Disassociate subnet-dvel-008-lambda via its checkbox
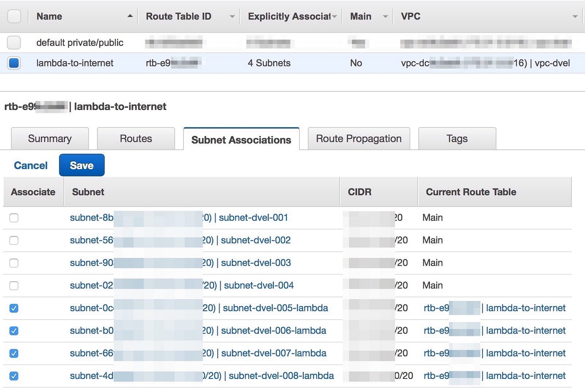The image size is (585, 392). [x=14, y=376]
